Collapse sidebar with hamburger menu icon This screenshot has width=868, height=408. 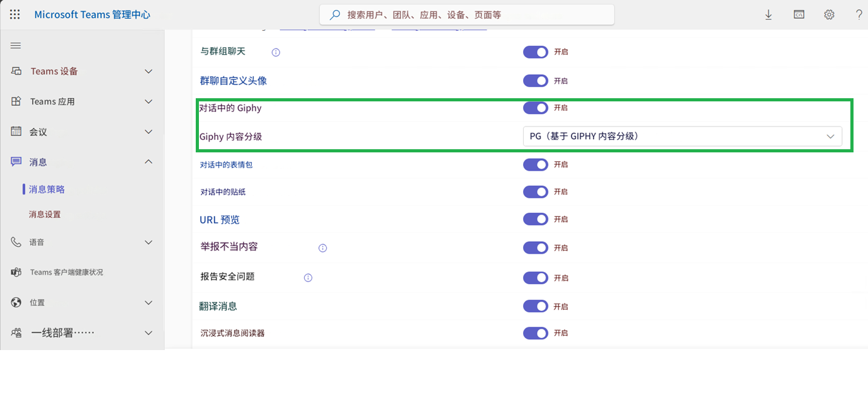click(x=16, y=45)
